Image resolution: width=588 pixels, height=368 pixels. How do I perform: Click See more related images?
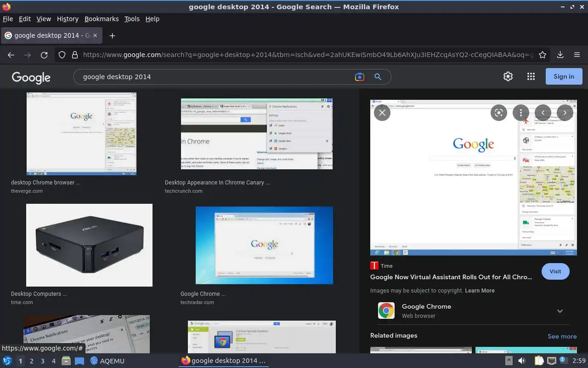pos(562,336)
